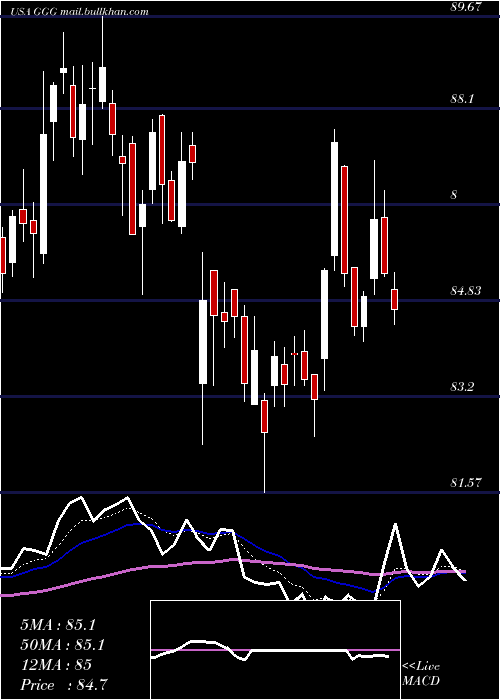Click the 88.1 price level label
The image size is (500, 700).
point(462,99)
